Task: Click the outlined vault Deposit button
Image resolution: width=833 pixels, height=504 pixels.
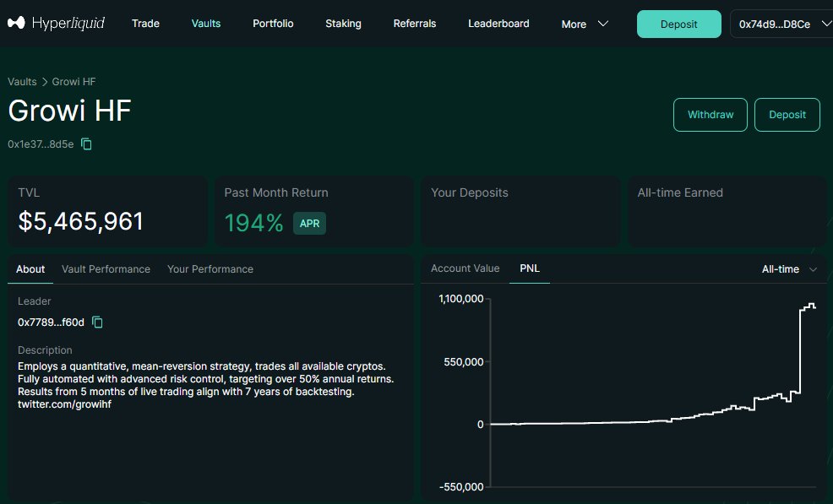Action: 787,115
